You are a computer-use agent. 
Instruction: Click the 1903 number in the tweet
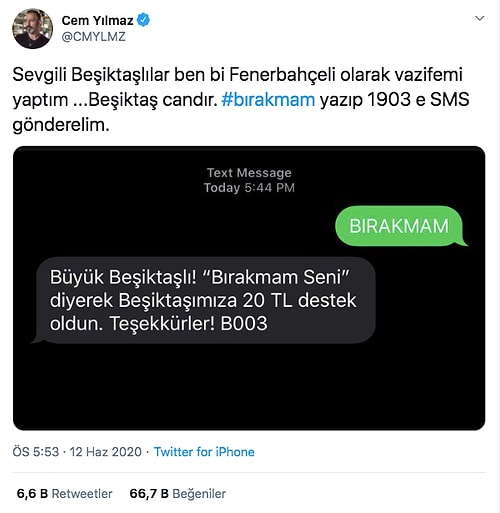point(389,100)
